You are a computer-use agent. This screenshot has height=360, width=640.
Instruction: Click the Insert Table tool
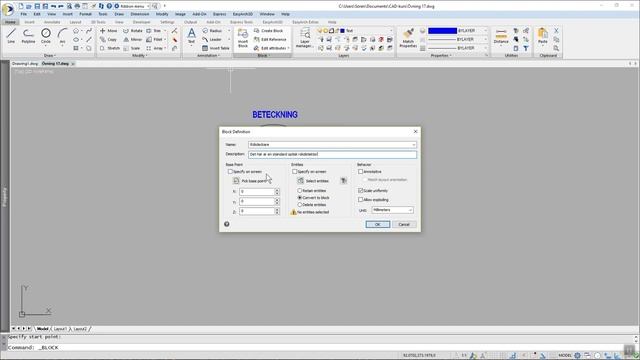216,48
